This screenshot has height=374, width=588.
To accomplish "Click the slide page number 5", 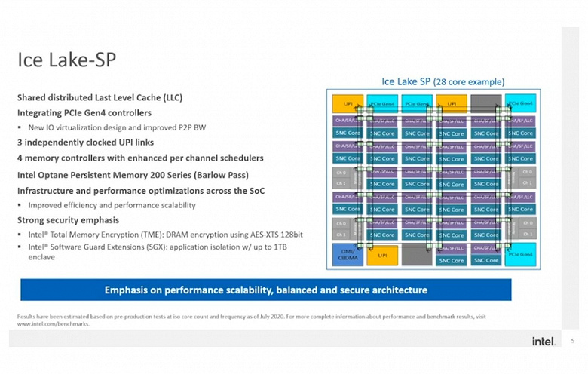I will (x=573, y=341).
